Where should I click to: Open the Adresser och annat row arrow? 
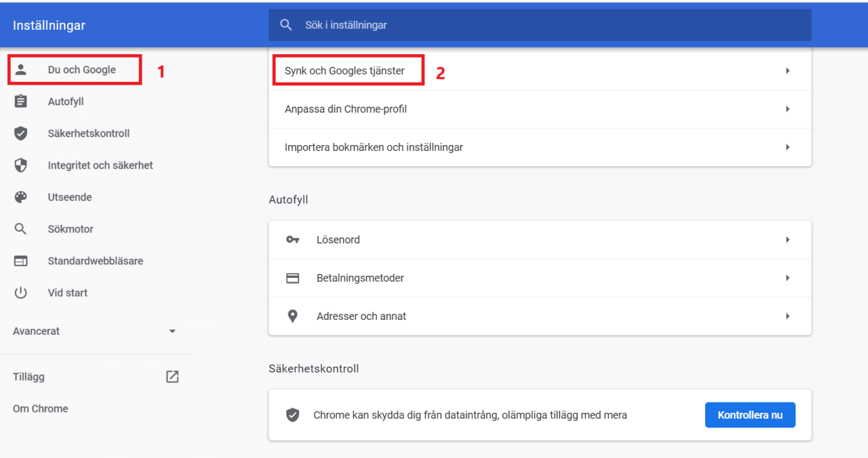tap(787, 316)
